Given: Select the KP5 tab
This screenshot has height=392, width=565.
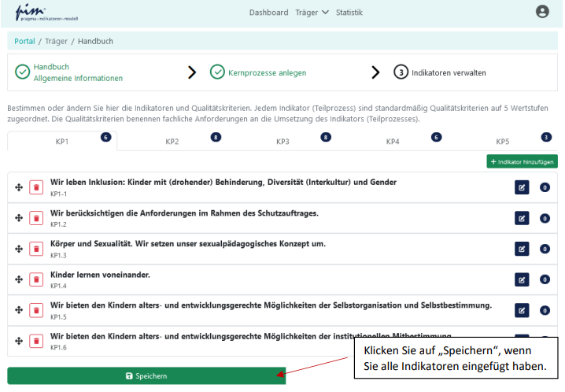Looking at the screenshot, I should [502, 142].
